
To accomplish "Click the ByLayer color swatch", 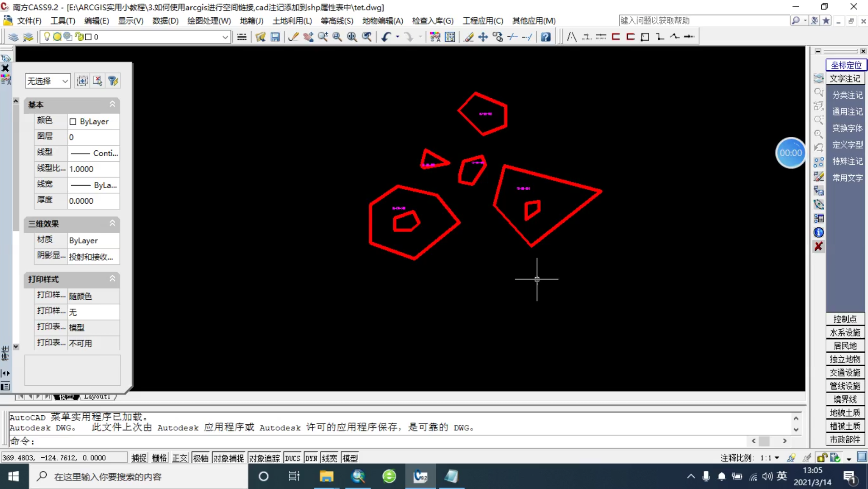I will (x=73, y=121).
